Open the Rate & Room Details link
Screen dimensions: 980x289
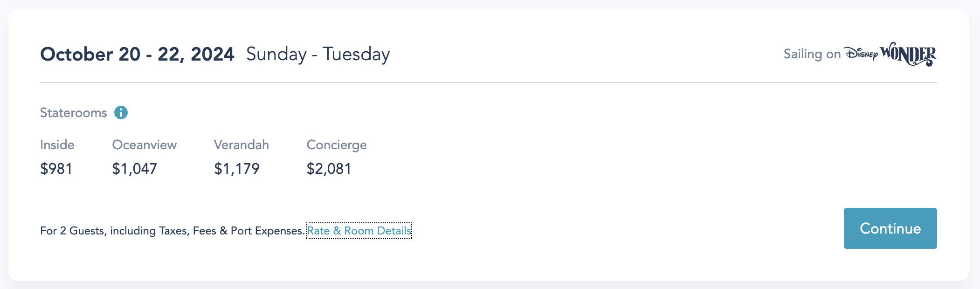tap(359, 231)
